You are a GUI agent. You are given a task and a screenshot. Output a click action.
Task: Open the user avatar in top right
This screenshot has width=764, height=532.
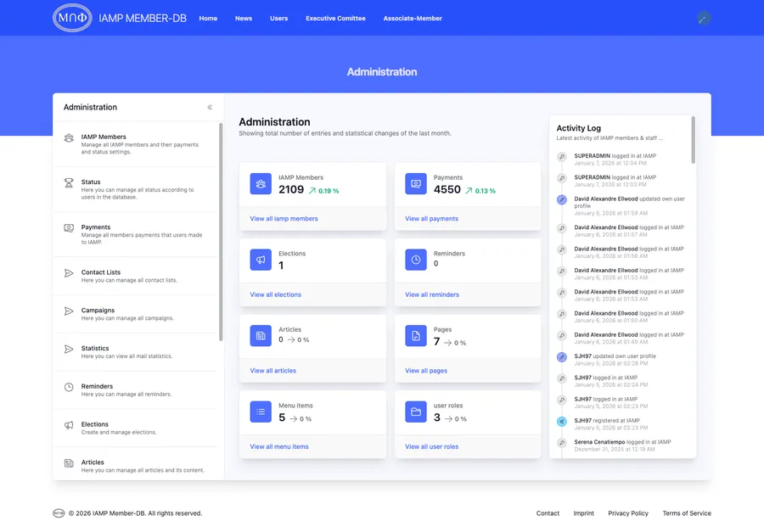tap(703, 19)
